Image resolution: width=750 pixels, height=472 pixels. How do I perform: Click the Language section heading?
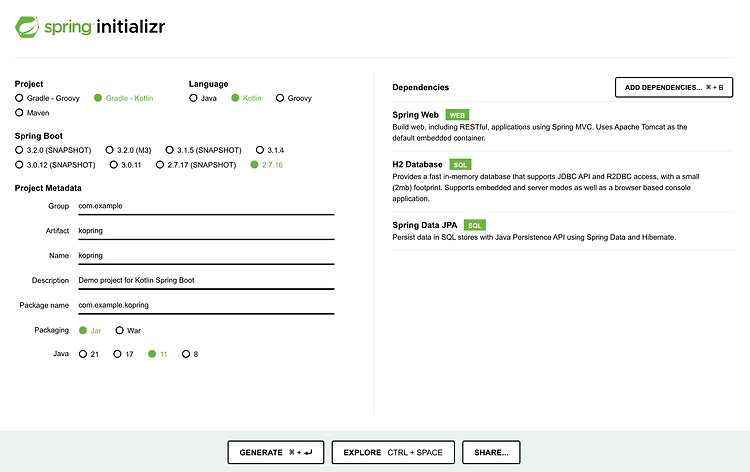pyautogui.click(x=209, y=84)
